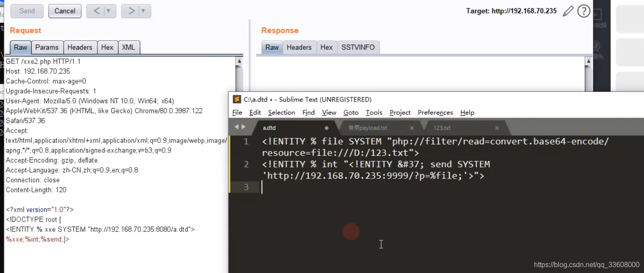Click the Request section heading

(x=26, y=30)
